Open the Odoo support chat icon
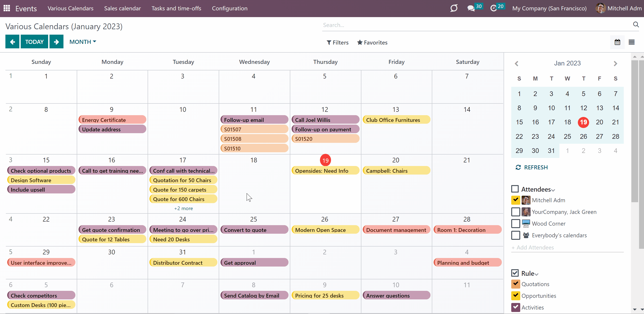 click(454, 8)
